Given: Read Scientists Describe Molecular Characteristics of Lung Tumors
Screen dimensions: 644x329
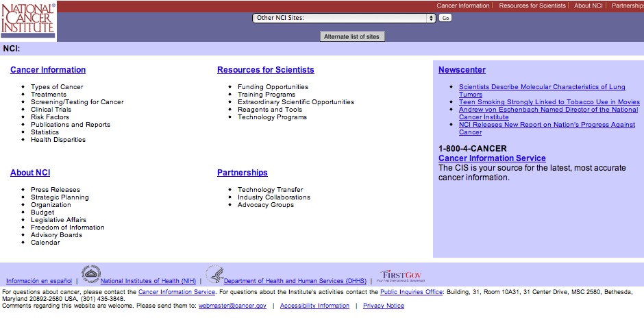Looking at the screenshot, I should click(x=542, y=90).
